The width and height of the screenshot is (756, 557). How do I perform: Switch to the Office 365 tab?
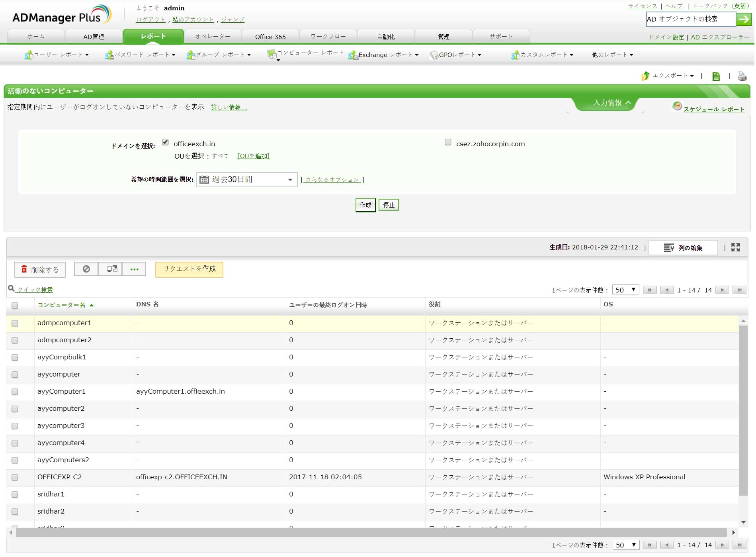(x=271, y=37)
